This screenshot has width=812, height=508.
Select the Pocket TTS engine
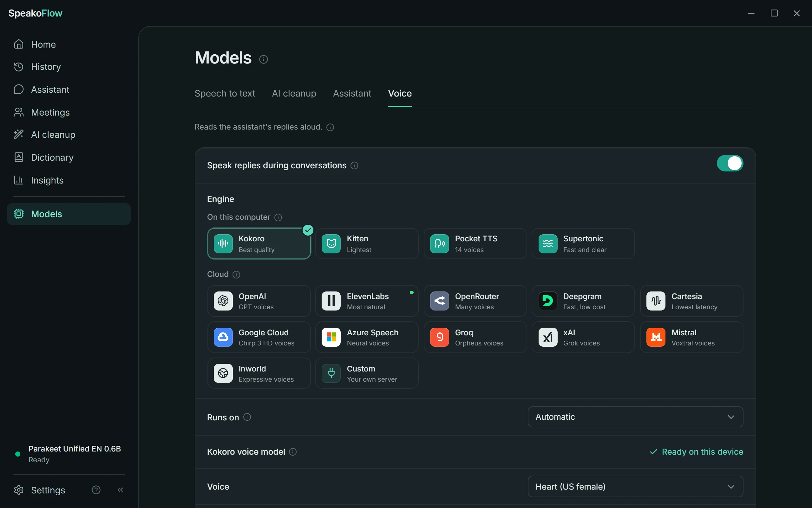point(475,244)
